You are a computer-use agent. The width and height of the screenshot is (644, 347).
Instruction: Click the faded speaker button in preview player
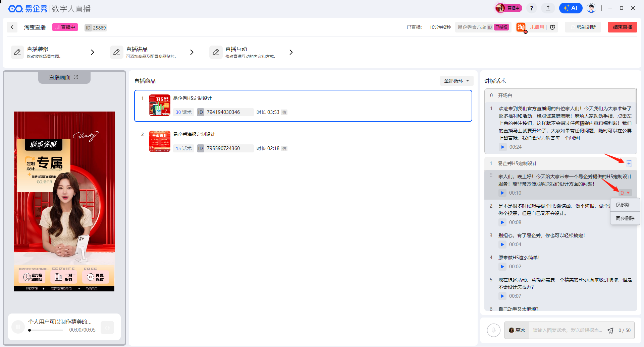pos(107,328)
